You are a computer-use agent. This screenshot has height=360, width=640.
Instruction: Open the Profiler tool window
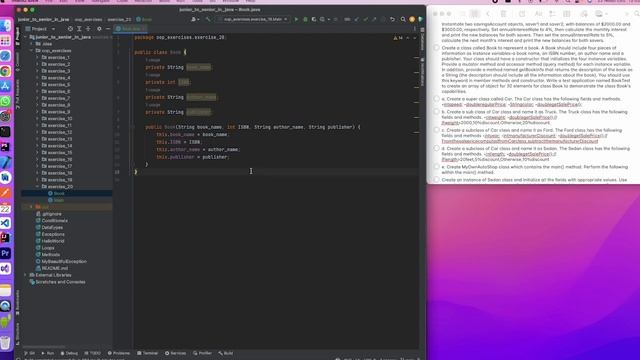(x=202, y=353)
